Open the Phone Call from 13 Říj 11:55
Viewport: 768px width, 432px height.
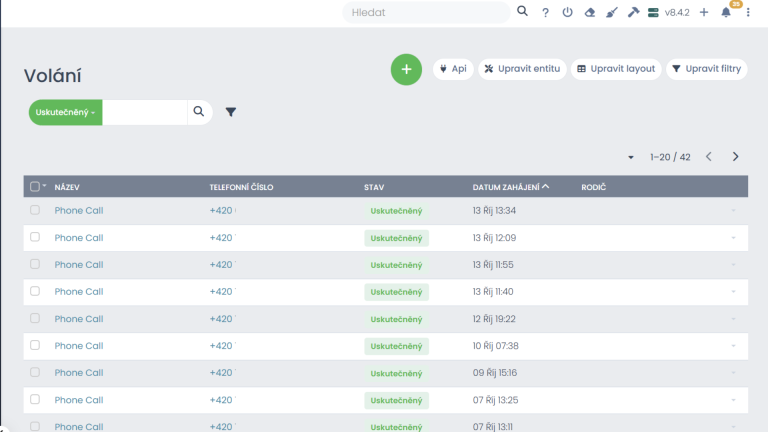[79, 265]
